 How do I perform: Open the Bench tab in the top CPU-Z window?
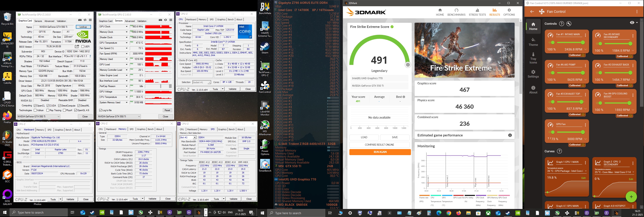tap(230, 19)
